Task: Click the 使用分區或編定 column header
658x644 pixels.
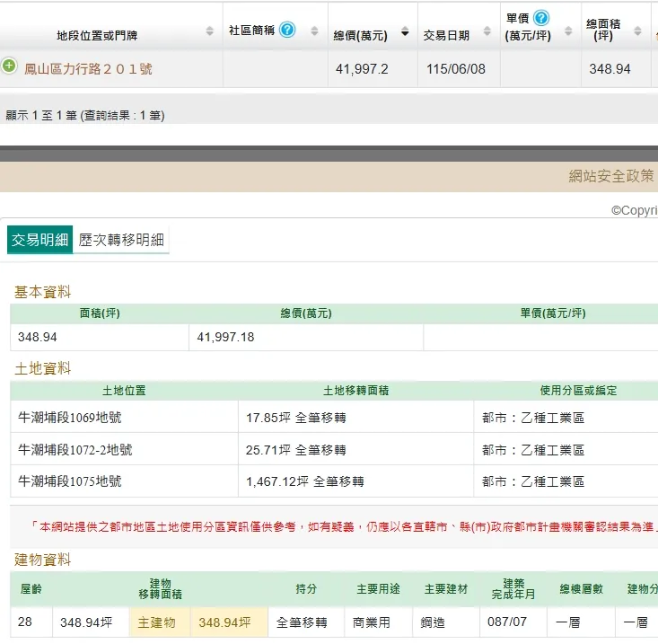Action: pyautogui.click(x=578, y=391)
